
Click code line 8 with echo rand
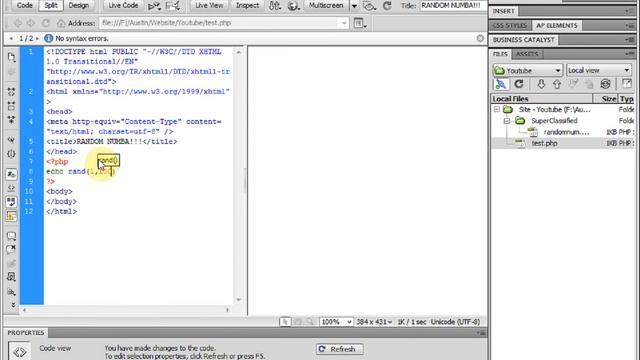pyautogui.click(x=81, y=171)
